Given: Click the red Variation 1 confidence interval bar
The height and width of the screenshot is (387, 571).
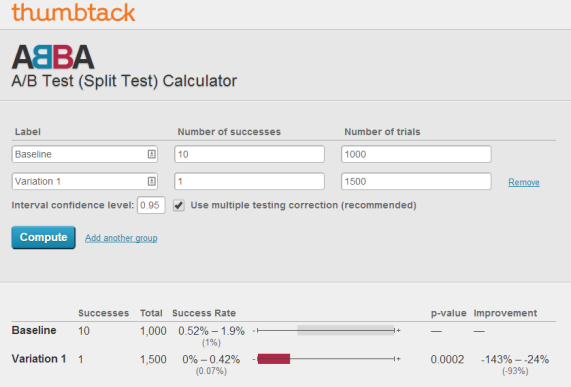Looking at the screenshot, I should pos(274,359).
